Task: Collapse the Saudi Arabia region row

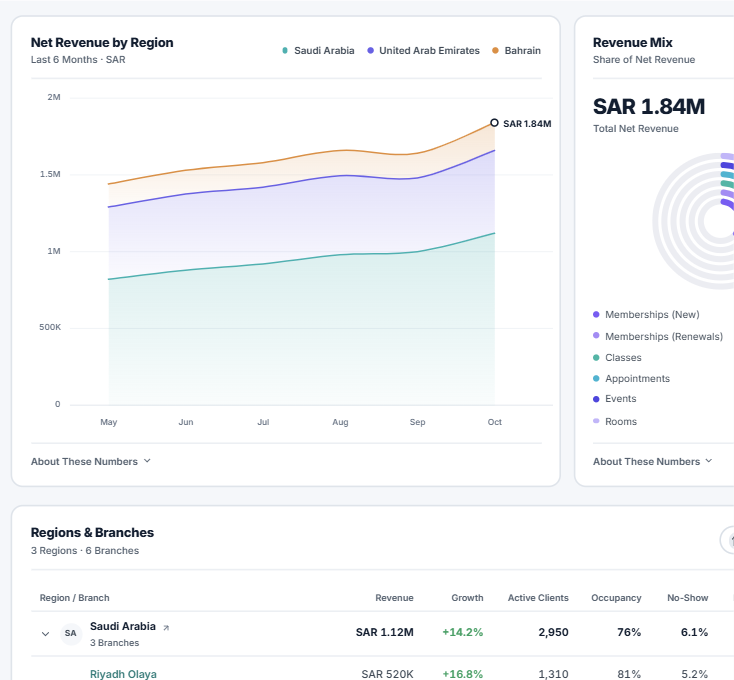Action: [45, 634]
